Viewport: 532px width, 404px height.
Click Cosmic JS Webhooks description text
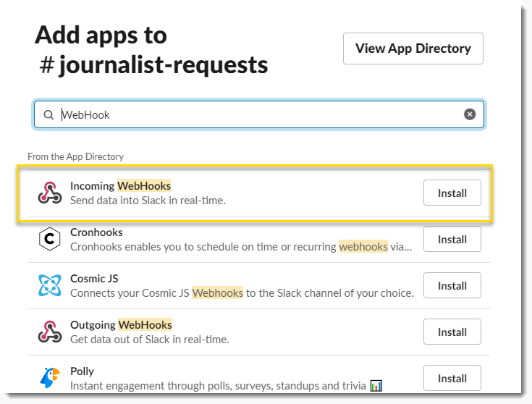242,293
